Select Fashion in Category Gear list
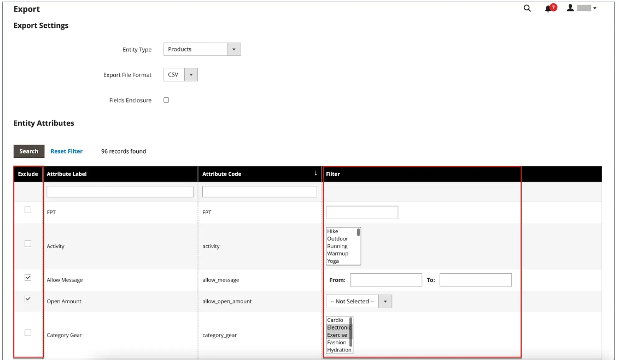 [337, 343]
